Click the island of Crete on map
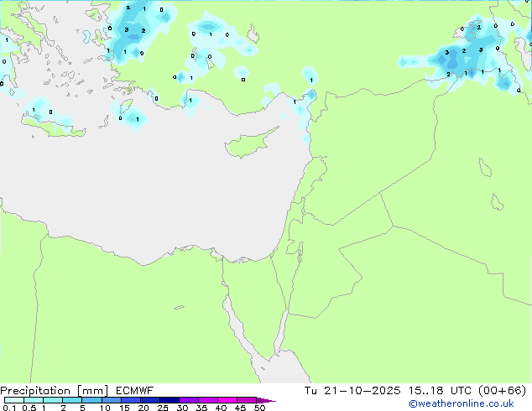The width and height of the screenshot is (532, 411). point(54,126)
